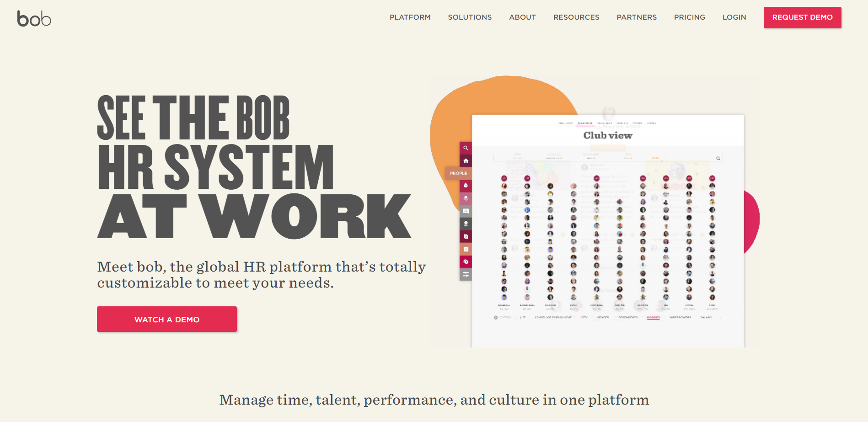Click the bob logo

[x=34, y=18]
